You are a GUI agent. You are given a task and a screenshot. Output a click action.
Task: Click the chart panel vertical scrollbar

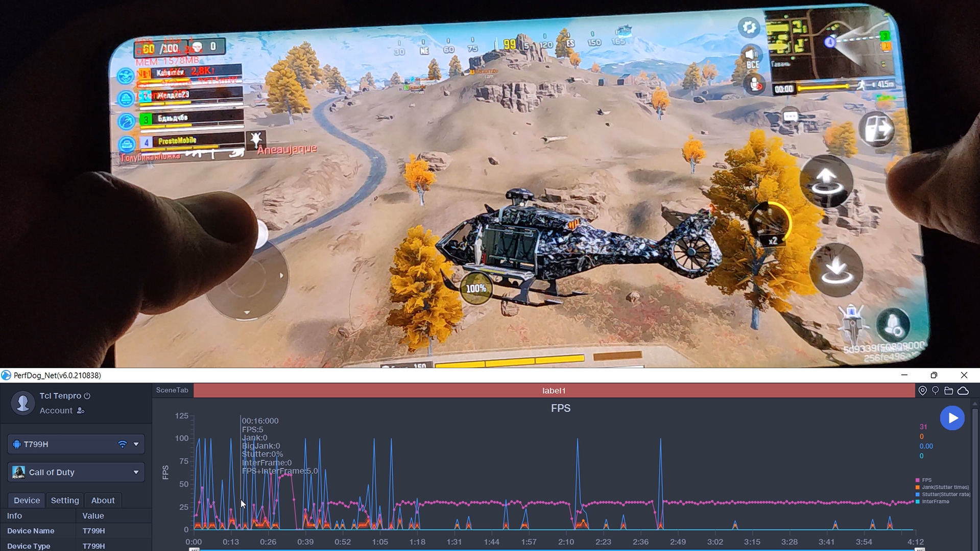[x=975, y=480]
